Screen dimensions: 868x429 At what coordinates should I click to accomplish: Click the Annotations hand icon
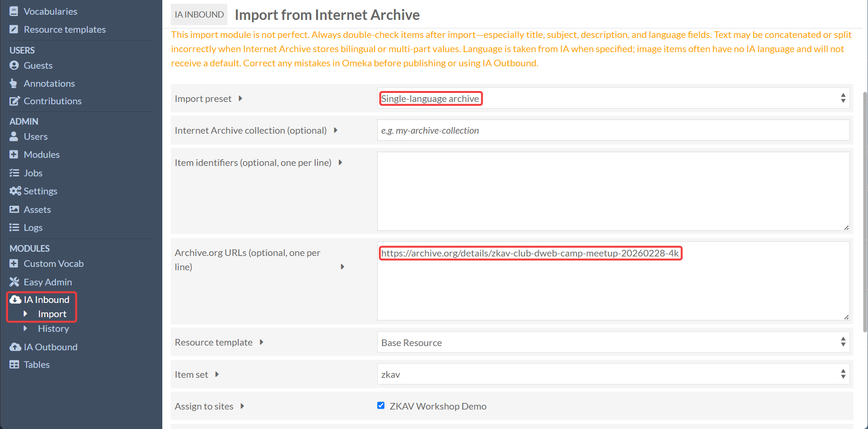point(13,83)
